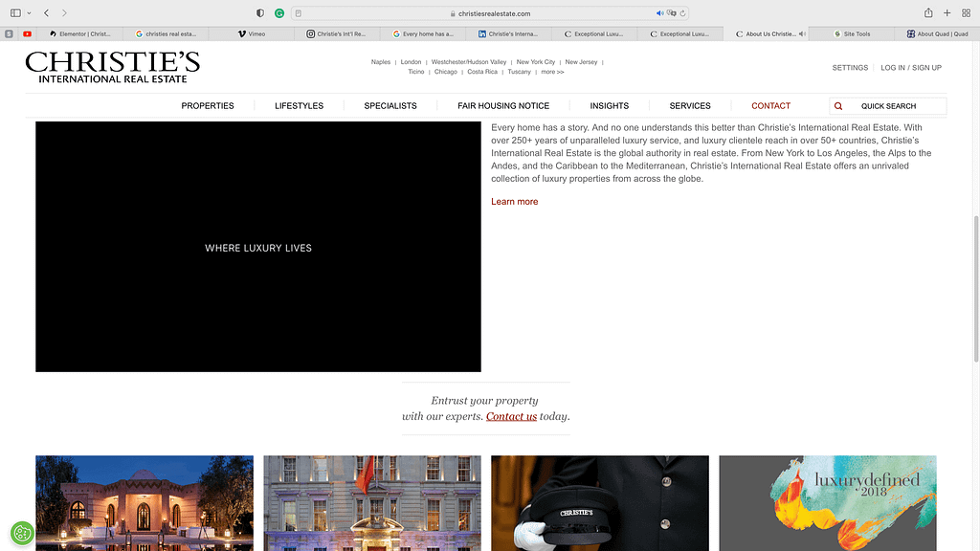Open the pinned S tab
980x551 pixels.
[9, 33]
